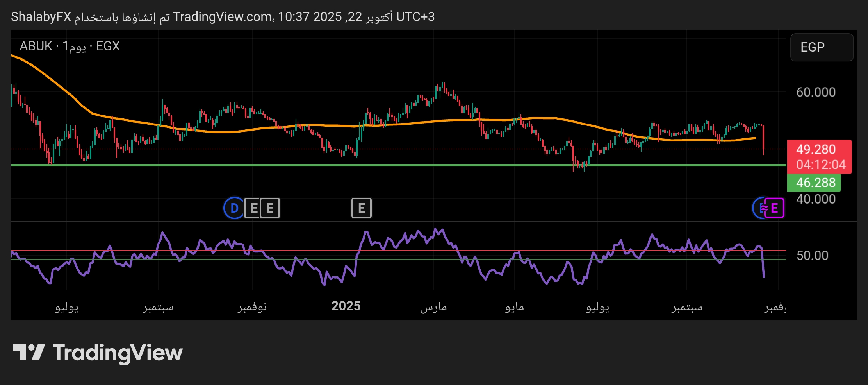
Task: Click the ShalabyFX username in the header
Action: [x=41, y=17]
